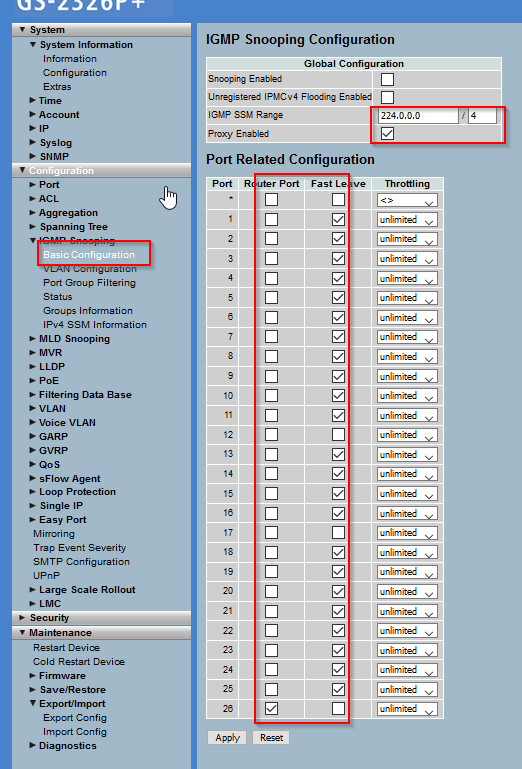Open IPv4 SSM Information page

[x=95, y=325]
